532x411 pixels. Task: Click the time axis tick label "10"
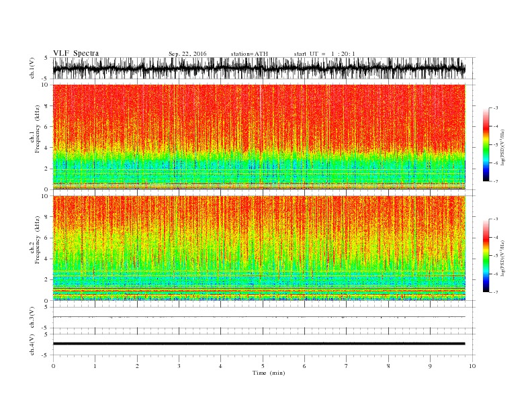click(x=472, y=366)
